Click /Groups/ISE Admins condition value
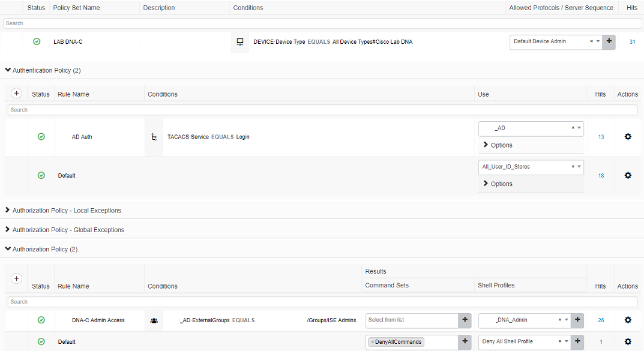Viewport: 644px width, 351px height. tap(331, 320)
